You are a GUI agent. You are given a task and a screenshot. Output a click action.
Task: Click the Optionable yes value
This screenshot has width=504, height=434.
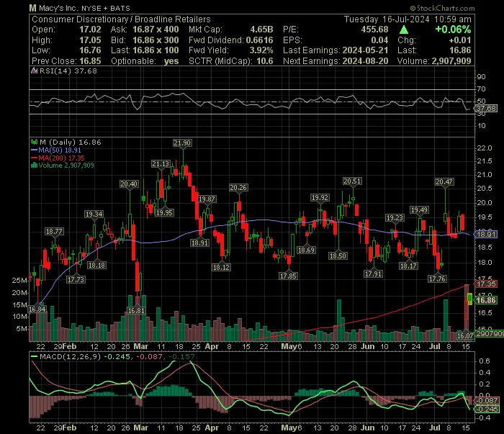pyautogui.click(x=171, y=61)
